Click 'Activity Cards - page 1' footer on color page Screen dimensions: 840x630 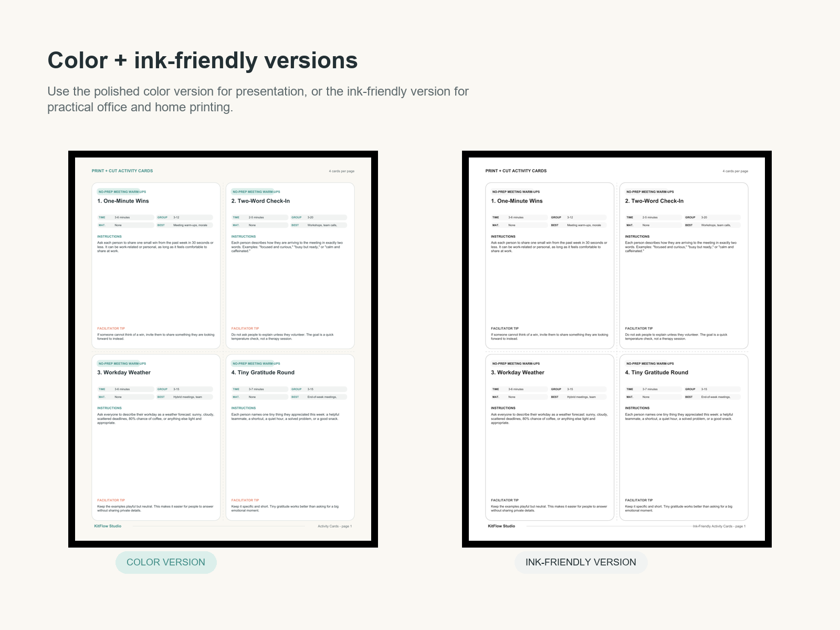pos(335,526)
